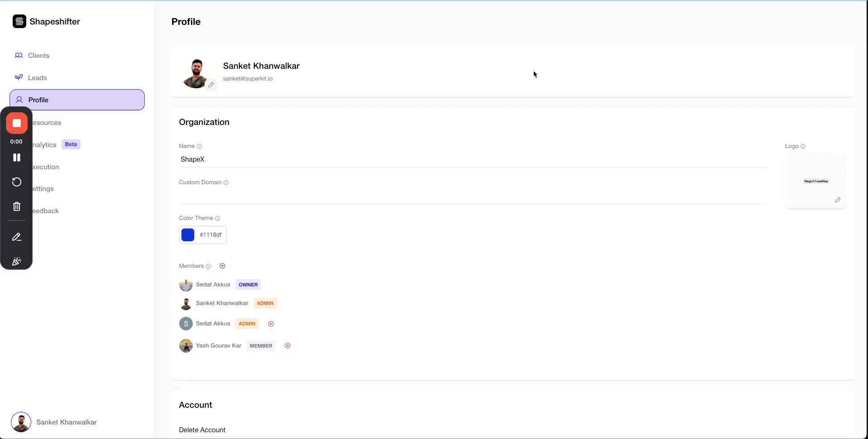This screenshot has height=439, width=868.
Task: Click the Members info tooltip icon
Action: point(208,267)
